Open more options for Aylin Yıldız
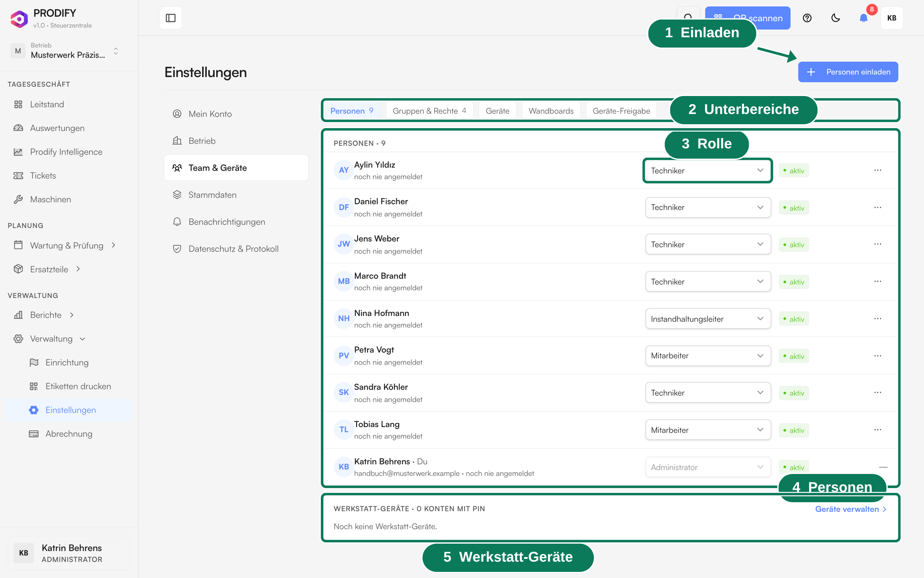 click(x=877, y=170)
